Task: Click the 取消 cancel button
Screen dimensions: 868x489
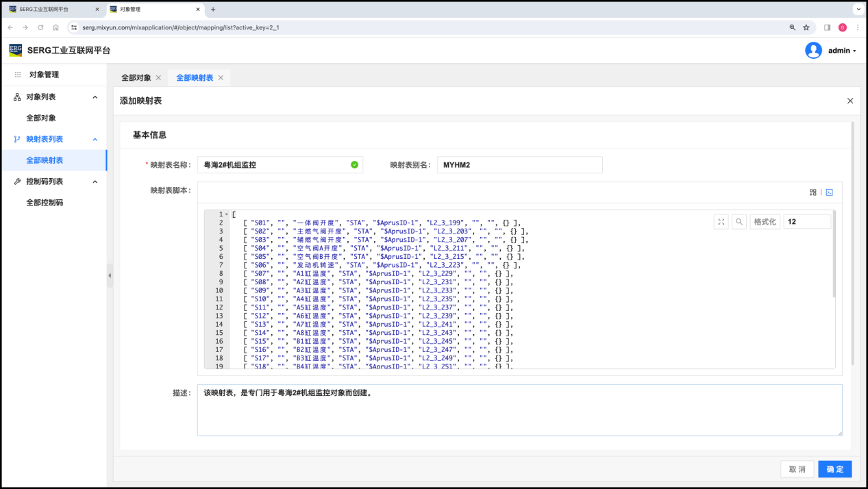Action: tap(797, 469)
